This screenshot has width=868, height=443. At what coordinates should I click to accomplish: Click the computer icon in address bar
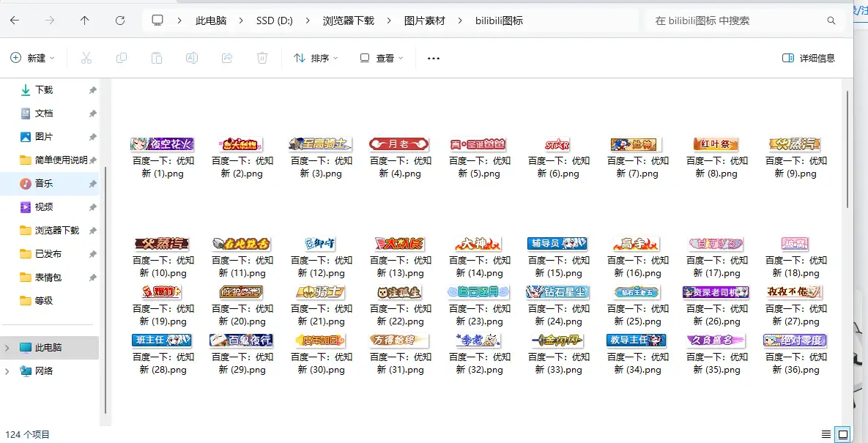point(157,21)
